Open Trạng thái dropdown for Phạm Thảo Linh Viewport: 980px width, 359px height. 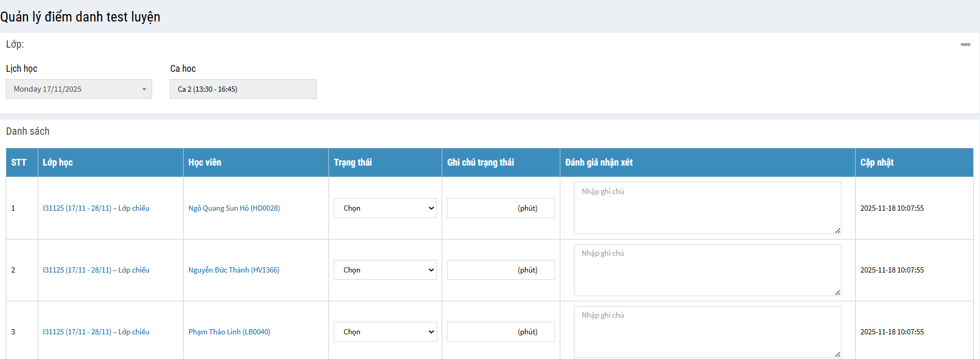coord(385,332)
